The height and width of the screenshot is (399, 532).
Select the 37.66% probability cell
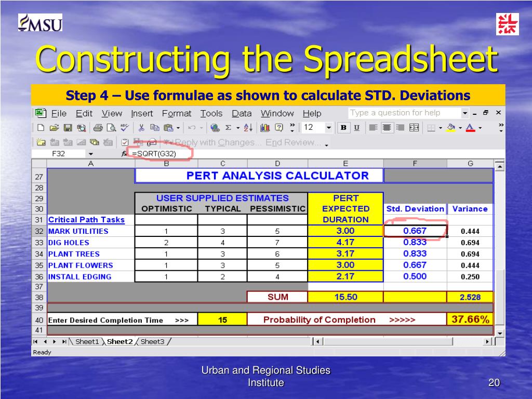(470, 320)
